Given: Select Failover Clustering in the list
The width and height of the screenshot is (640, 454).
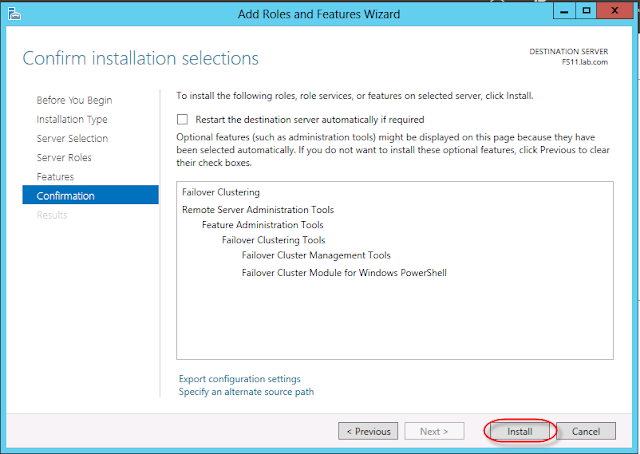Looking at the screenshot, I should click(x=221, y=192).
